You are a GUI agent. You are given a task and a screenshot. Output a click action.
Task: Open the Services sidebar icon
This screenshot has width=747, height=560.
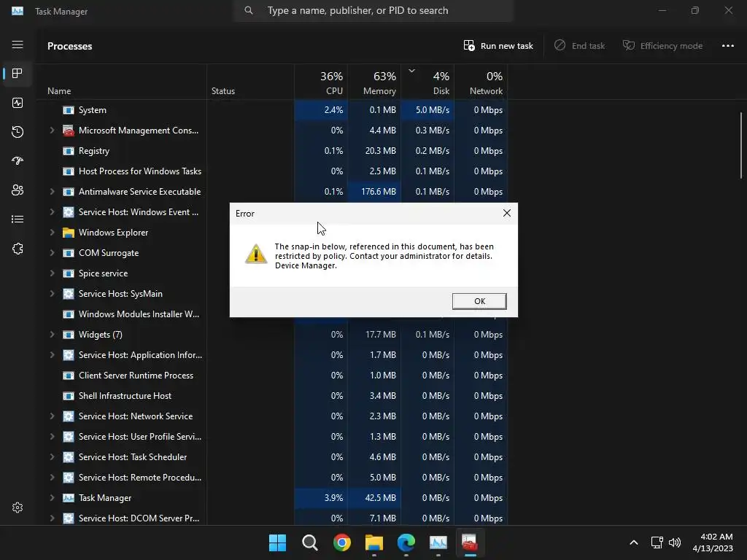pos(18,249)
